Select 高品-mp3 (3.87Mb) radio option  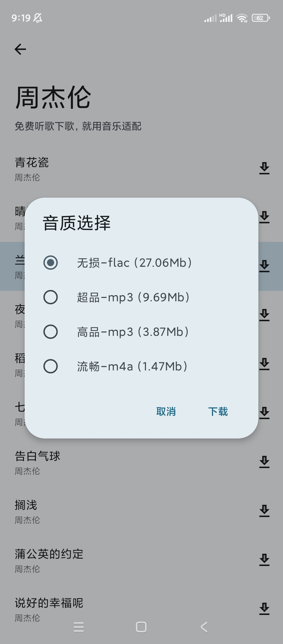51,332
